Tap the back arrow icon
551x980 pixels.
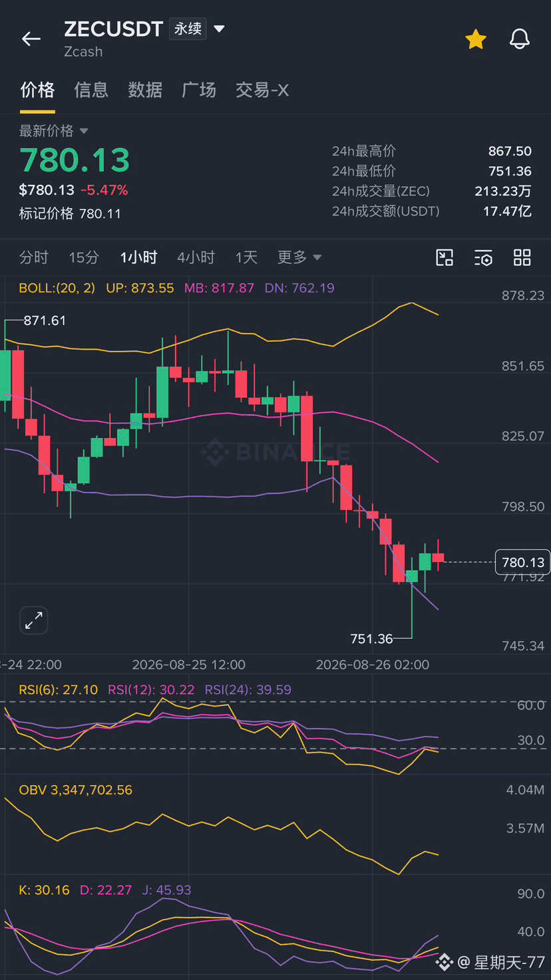[31, 39]
